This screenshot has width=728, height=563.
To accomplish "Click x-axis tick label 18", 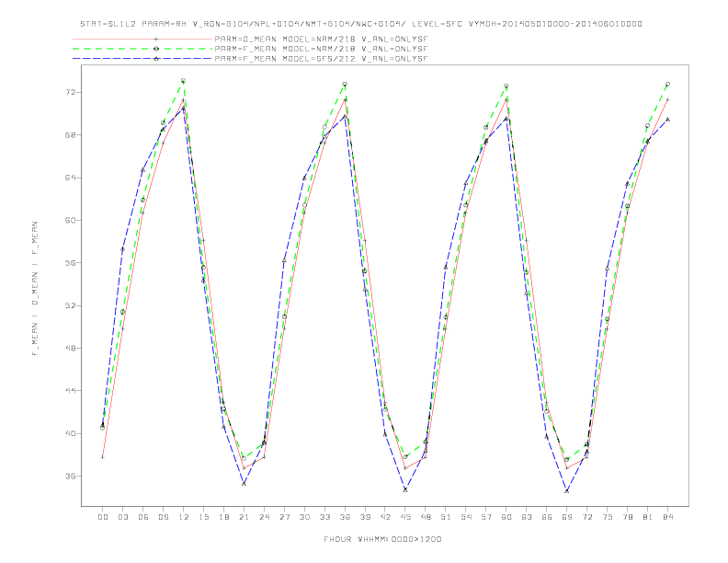I will 223,517.
